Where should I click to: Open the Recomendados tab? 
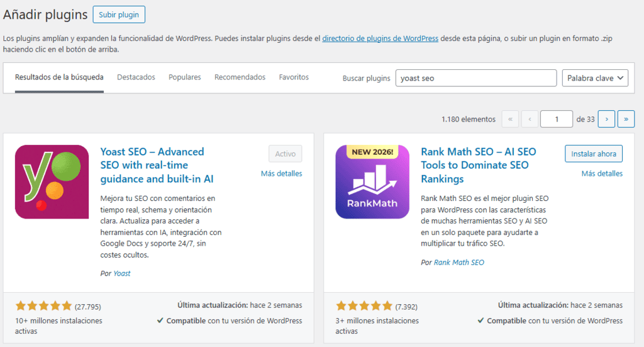(x=240, y=77)
